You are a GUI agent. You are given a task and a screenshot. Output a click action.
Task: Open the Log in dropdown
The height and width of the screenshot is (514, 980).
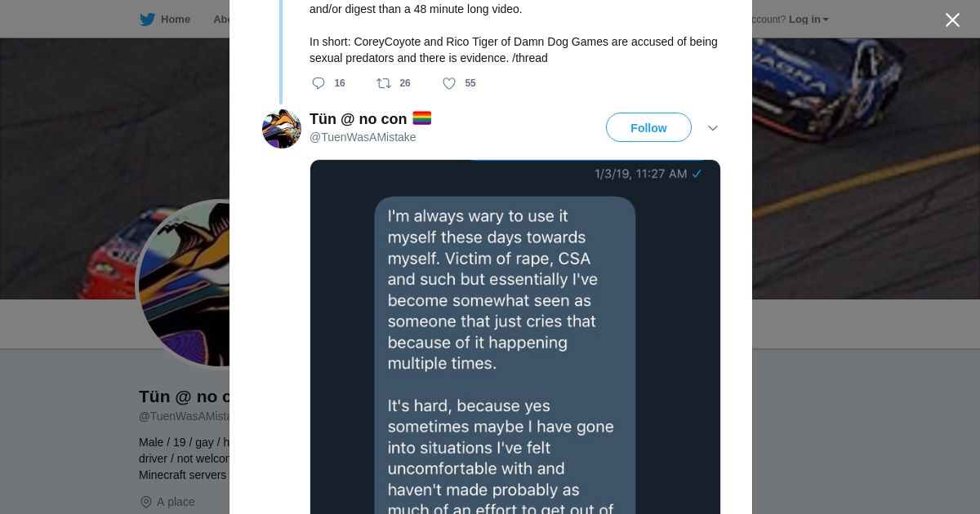[x=808, y=20]
